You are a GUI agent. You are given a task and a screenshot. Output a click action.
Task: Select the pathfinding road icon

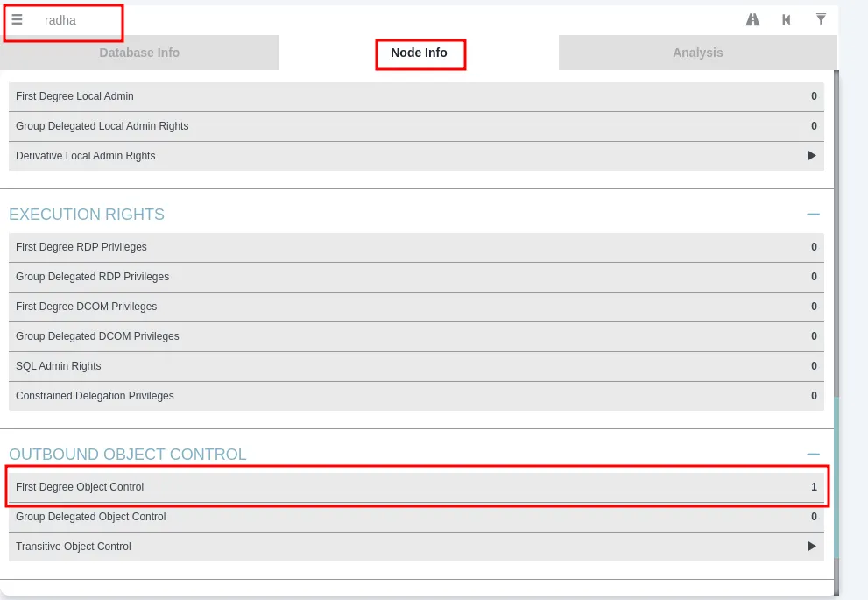tap(752, 18)
